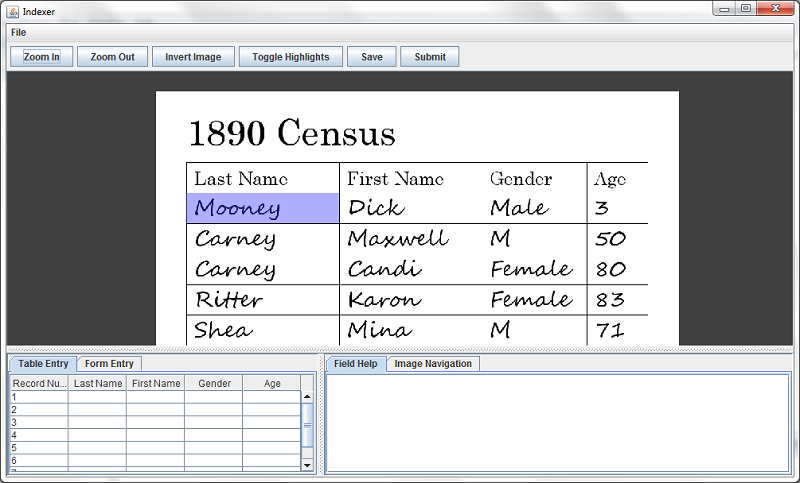Screen dimensions: 800x483
Task: Click the Record Number column header
Action: (x=39, y=383)
